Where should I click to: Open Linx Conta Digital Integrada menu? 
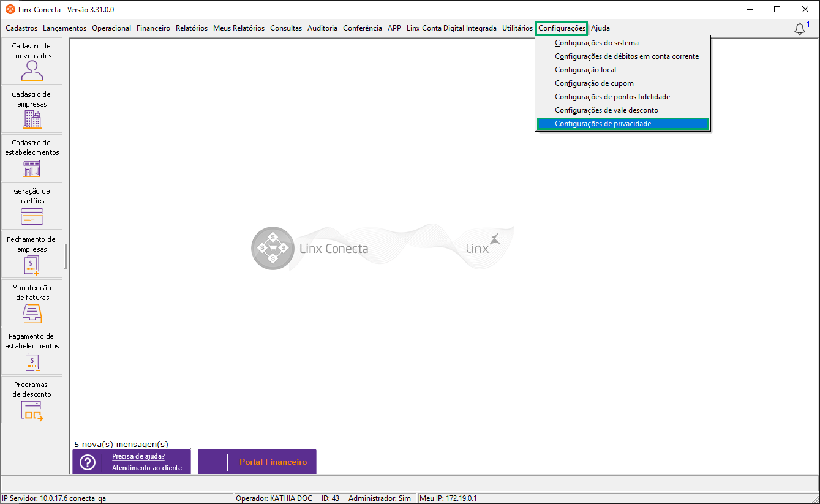pos(451,28)
